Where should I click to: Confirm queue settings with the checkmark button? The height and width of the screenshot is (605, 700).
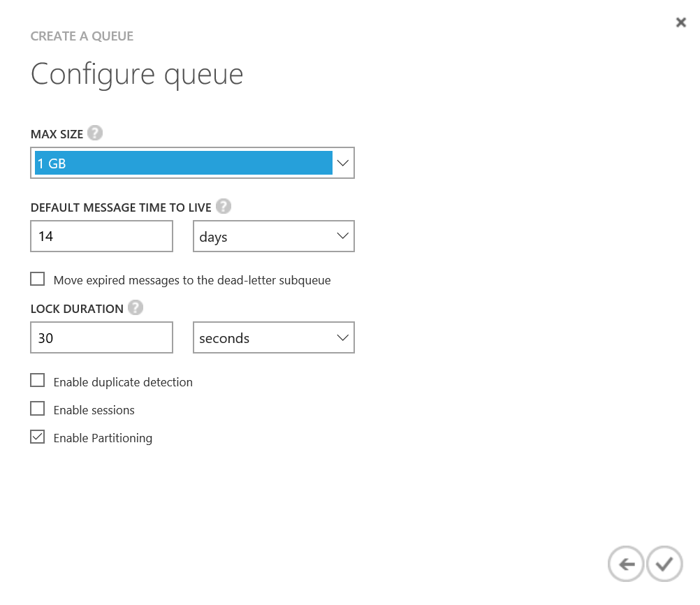(x=664, y=564)
